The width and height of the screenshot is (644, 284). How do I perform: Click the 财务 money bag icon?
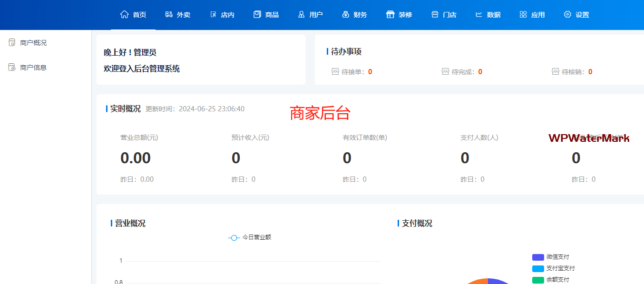pyautogui.click(x=346, y=14)
